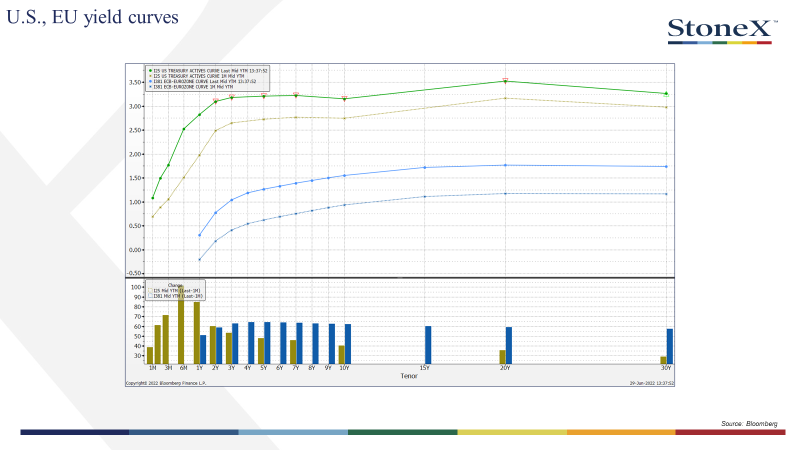The width and height of the screenshot is (800, 450).
Task: Click the blue bar at the 15Y tenor
Action: (x=428, y=345)
